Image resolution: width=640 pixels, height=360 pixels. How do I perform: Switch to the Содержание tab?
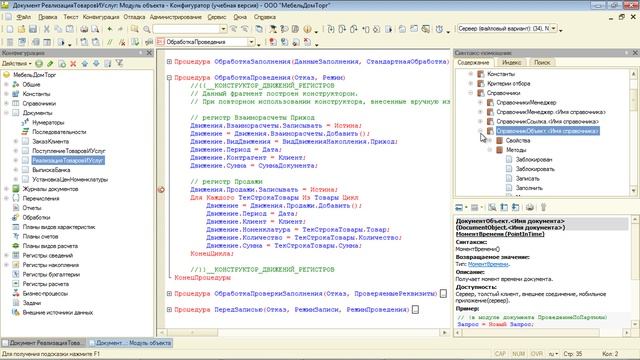[473, 62]
